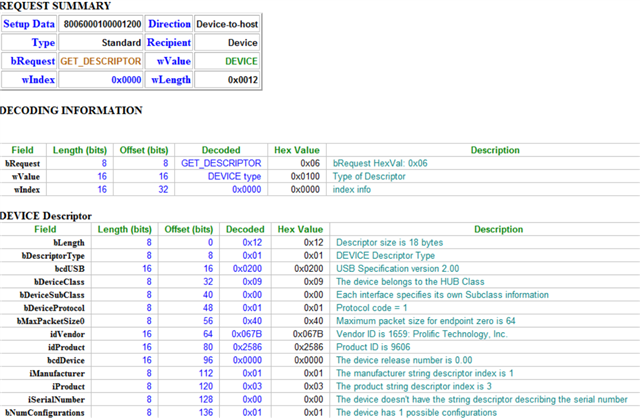Select the iSerialNumber field name
This screenshot has width=640, height=418.
pos(56,399)
